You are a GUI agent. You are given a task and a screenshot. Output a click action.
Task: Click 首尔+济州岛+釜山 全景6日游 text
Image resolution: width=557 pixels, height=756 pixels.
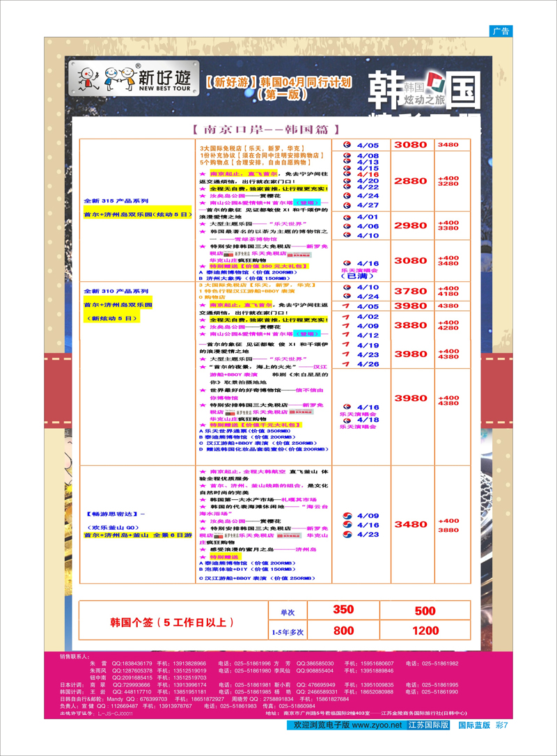138,535
